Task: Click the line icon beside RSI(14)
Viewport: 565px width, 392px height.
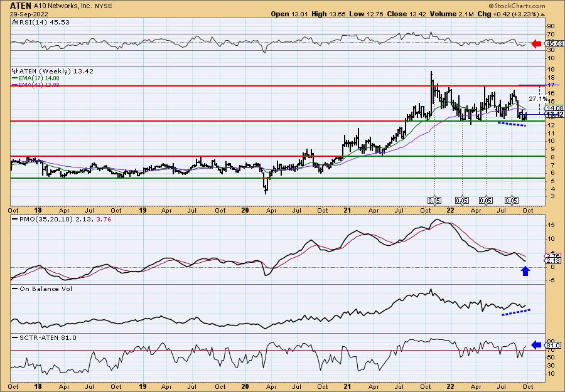Action: 14,22
